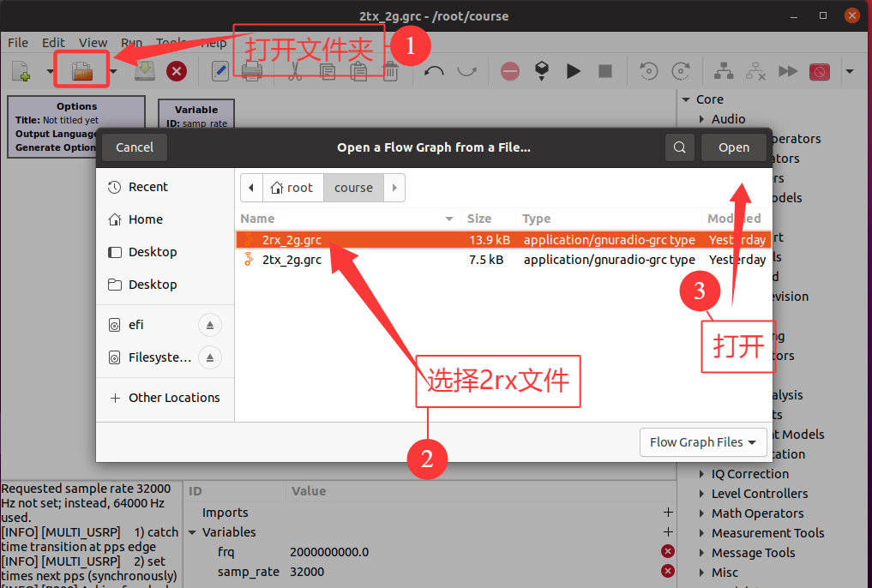Viewport: 872px width, 588px height.
Task: Open the recent files dropdown arrow
Action: tap(113, 71)
